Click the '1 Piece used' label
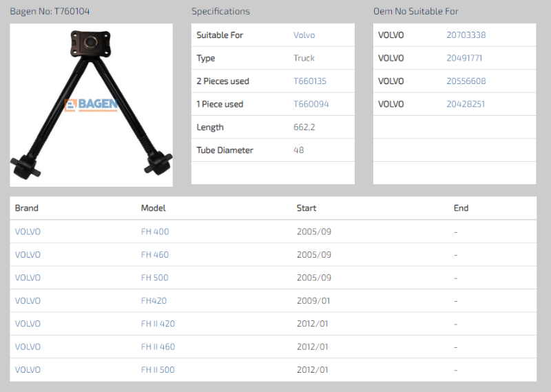Image resolution: width=551 pixels, height=392 pixels. 220,104
